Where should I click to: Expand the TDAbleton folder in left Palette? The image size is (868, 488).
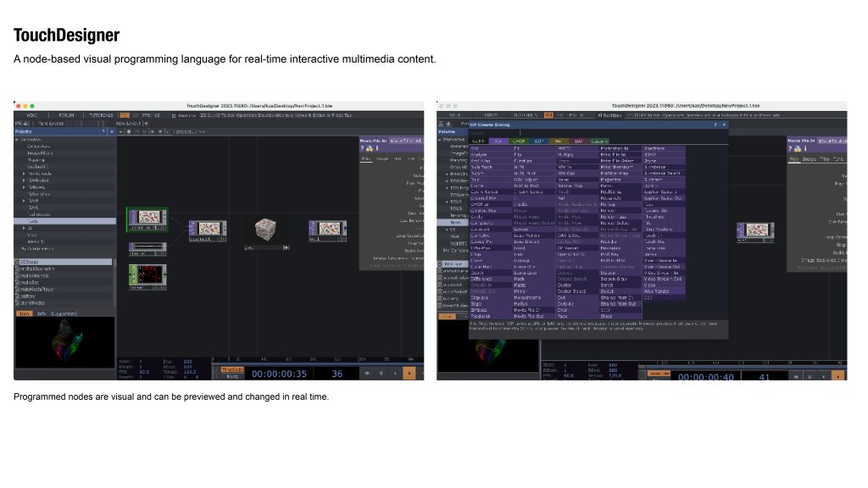click(x=24, y=180)
